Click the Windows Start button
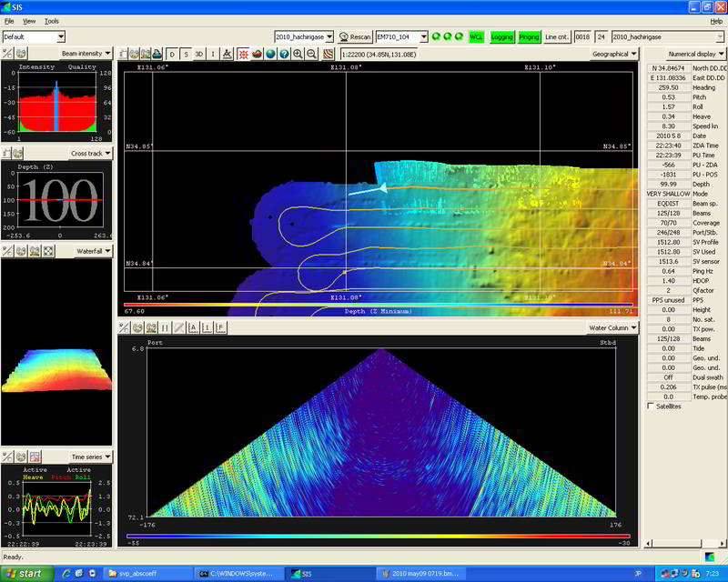The image size is (728, 582). click(x=25, y=574)
